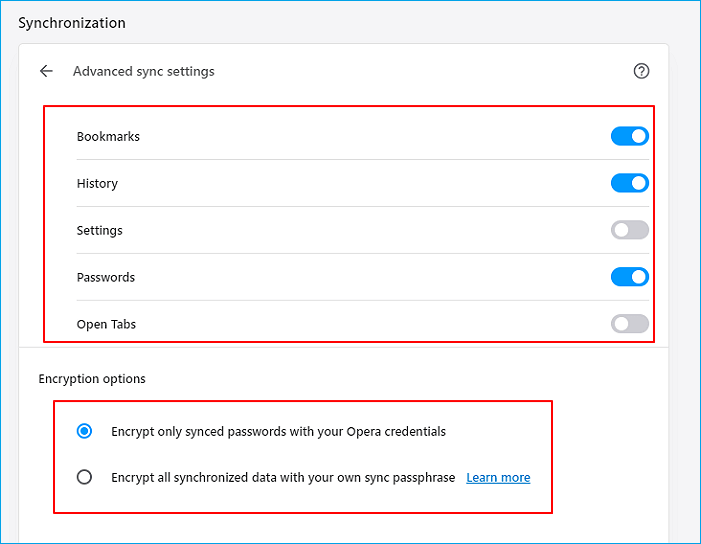Click the Encryption options heading

[92, 379]
